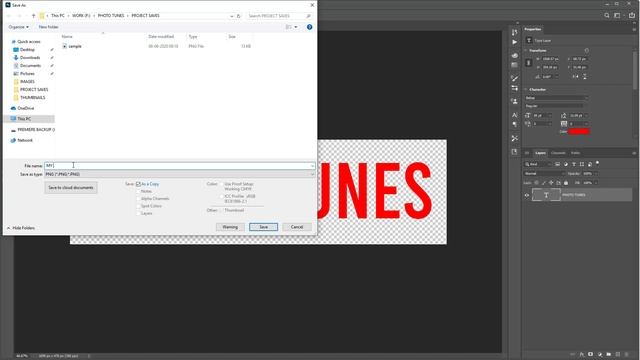The height and width of the screenshot is (360, 640).
Task: Uncheck the As a Copy checkbox
Action: 138,184
